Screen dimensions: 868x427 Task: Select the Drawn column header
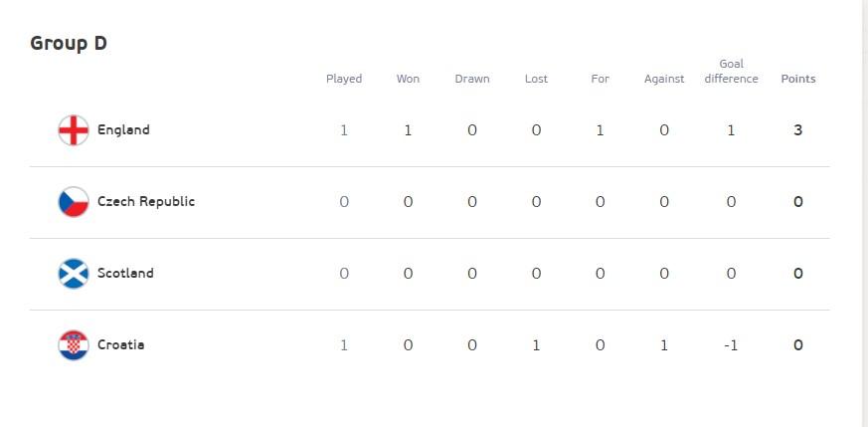472,79
